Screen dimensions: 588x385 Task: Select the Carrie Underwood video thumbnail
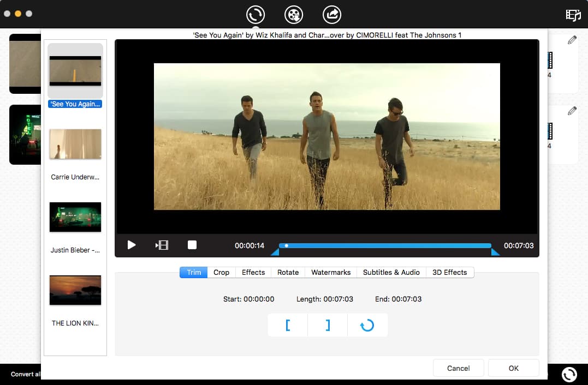75,144
